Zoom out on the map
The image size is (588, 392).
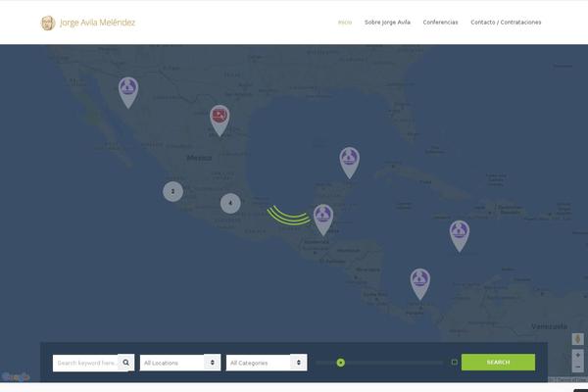(x=577, y=367)
